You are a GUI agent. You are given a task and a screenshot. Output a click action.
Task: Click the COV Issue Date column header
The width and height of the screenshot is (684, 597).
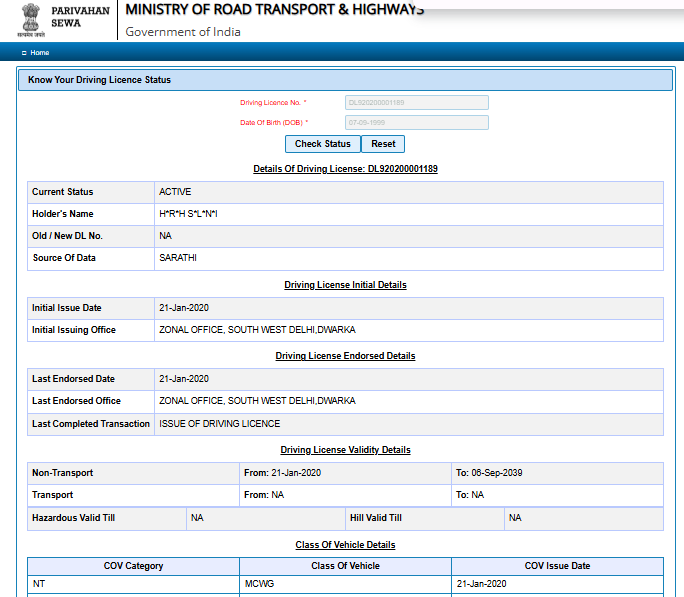(x=557, y=566)
